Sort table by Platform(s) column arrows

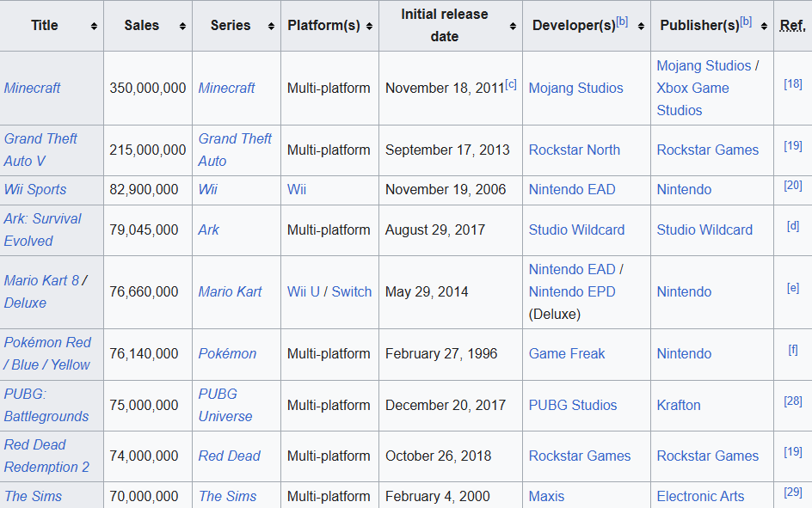pos(369,26)
